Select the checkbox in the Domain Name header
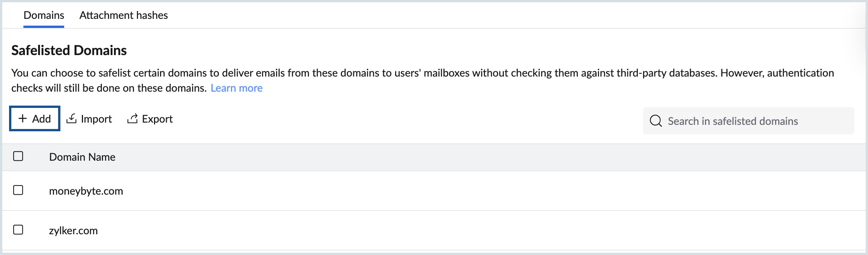Screen dimensions: 868x255 pos(18,156)
